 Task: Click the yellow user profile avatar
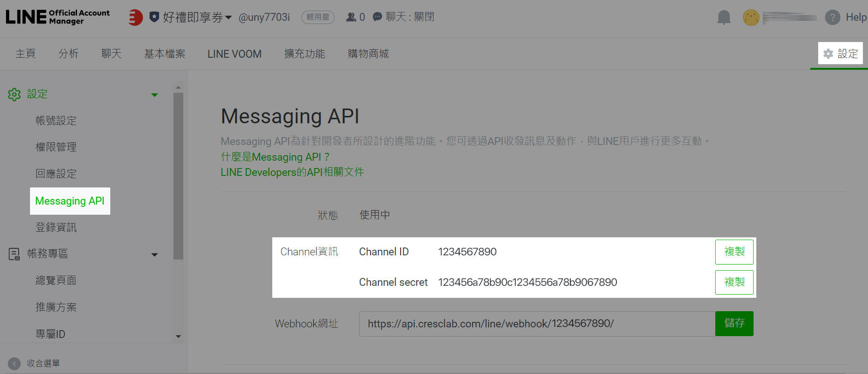click(x=751, y=18)
